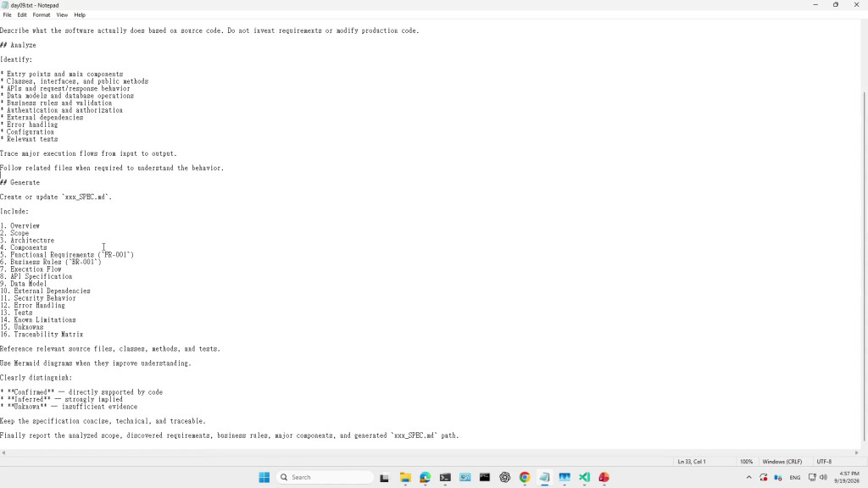Open the volume control in system tray
Image resolution: width=868 pixels, height=488 pixels.
click(x=823, y=477)
